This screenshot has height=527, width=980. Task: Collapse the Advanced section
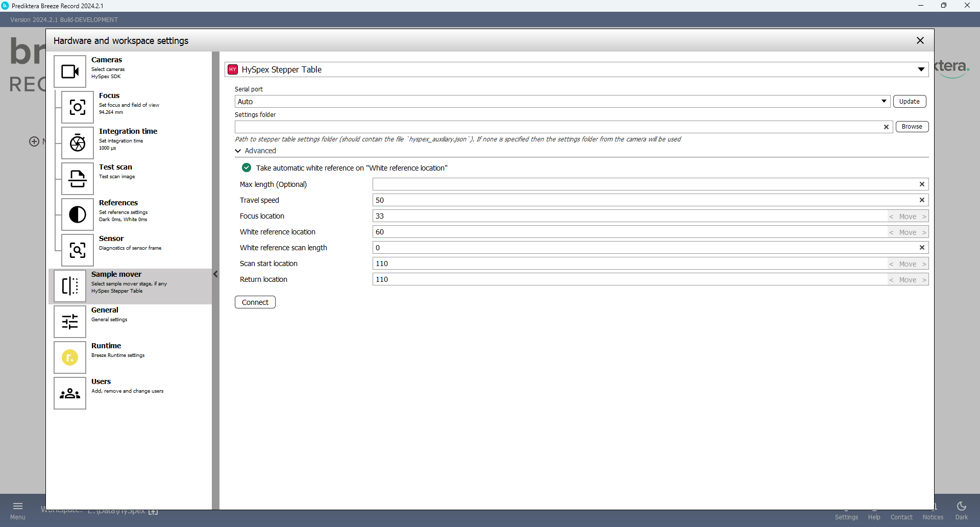coord(238,151)
